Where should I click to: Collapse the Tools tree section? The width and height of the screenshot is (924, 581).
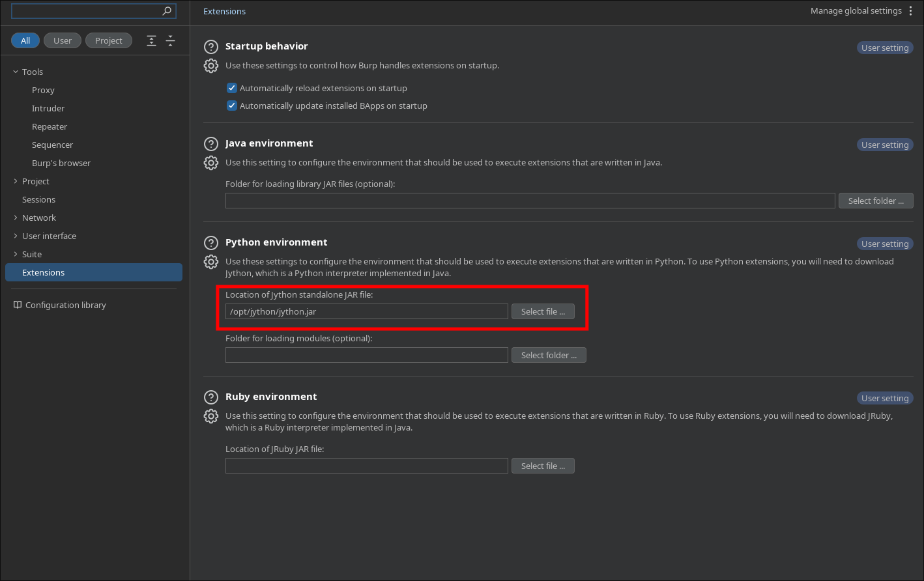pos(16,72)
